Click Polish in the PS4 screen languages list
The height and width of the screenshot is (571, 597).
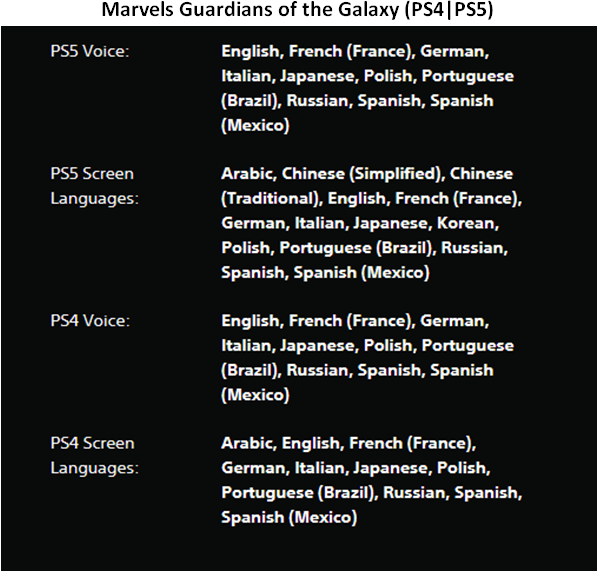pyautogui.click(x=463, y=468)
